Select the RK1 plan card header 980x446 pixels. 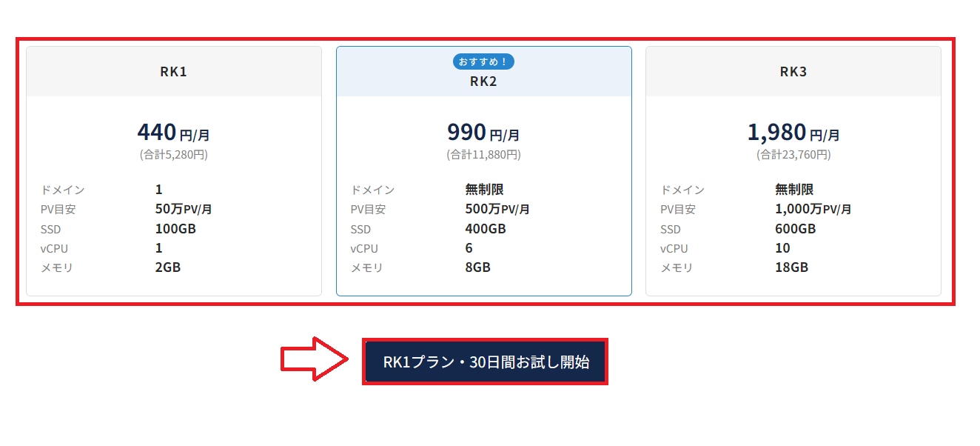tap(174, 71)
